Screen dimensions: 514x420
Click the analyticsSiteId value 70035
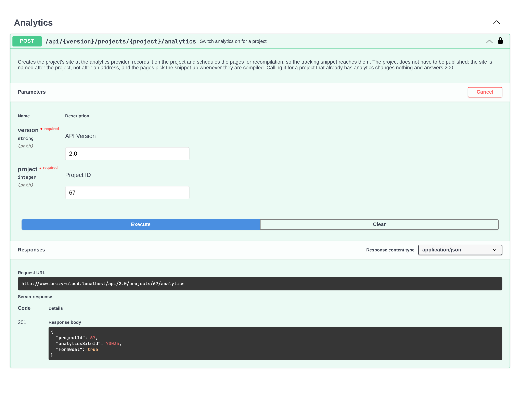click(x=112, y=344)
